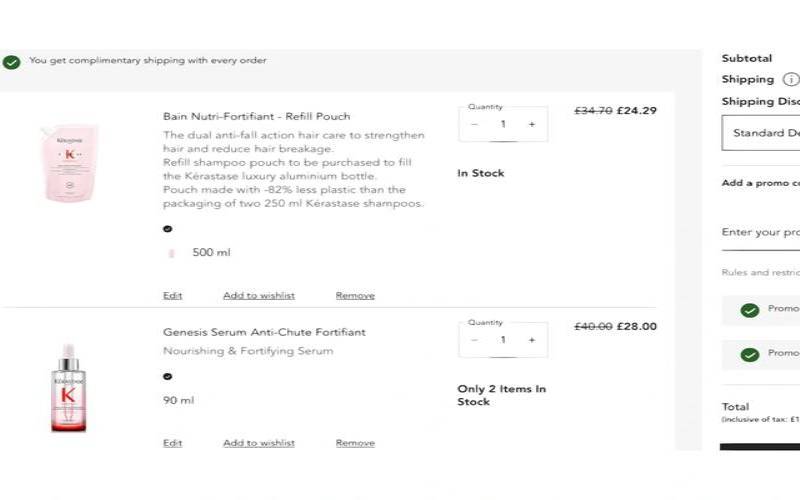Click the second promo green check icon
Image resolution: width=800 pixels, height=500 pixels.
coord(749,354)
